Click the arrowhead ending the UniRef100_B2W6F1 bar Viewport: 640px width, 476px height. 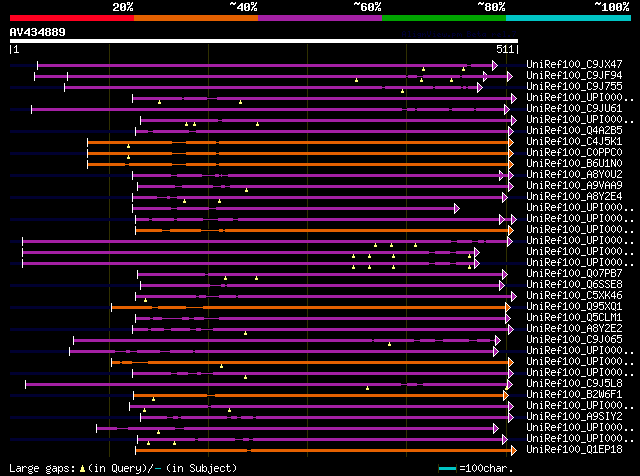coord(506,396)
